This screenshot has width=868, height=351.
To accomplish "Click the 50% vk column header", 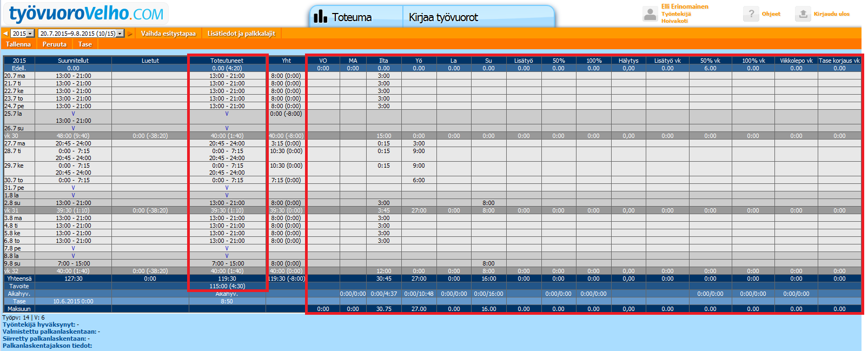I will click(x=710, y=61).
